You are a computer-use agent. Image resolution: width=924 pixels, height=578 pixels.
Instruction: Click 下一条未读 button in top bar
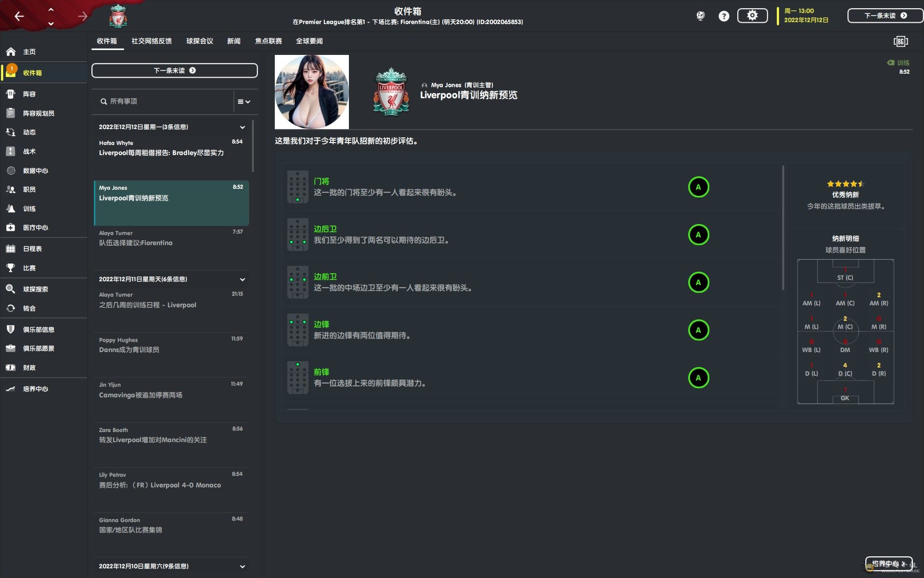pos(885,15)
